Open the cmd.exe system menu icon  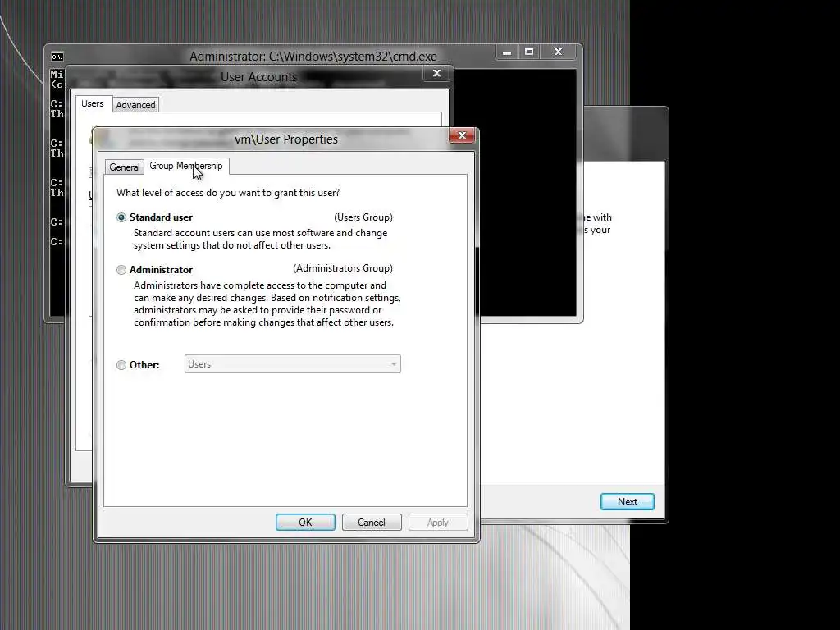(57, 57)
